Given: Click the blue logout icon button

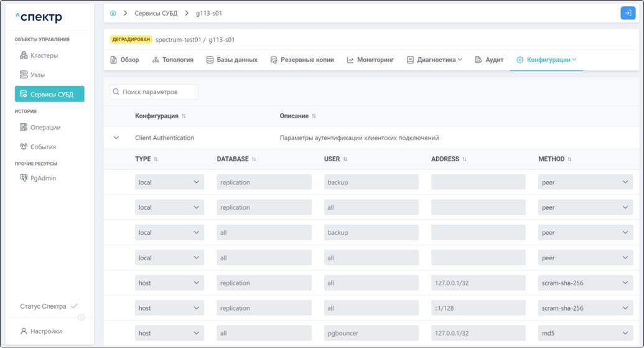Looking at the screenshot, I should (x=627, y=13).
